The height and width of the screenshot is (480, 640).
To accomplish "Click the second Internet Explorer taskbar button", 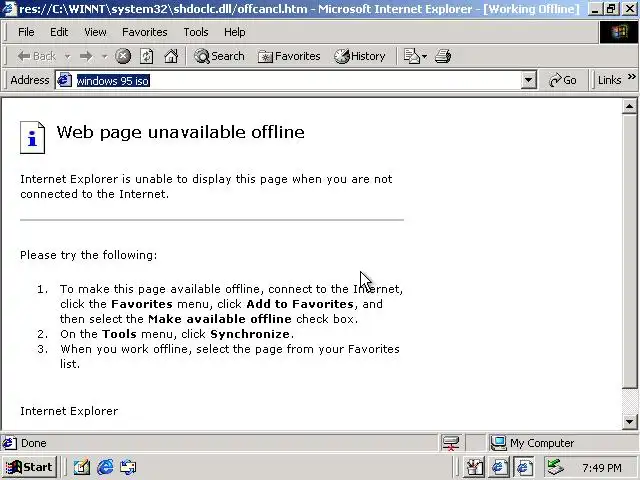I will (x=499, y=468).
